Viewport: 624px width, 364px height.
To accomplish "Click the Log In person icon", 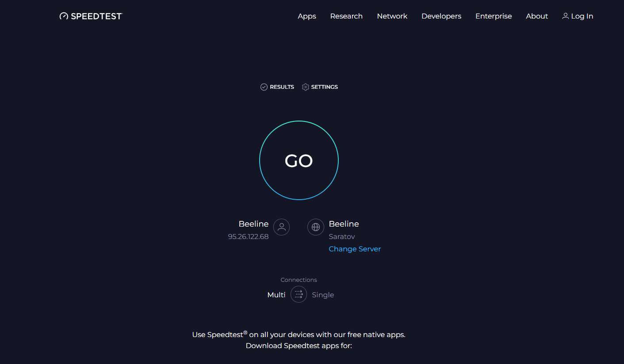I will coord(565,16).
